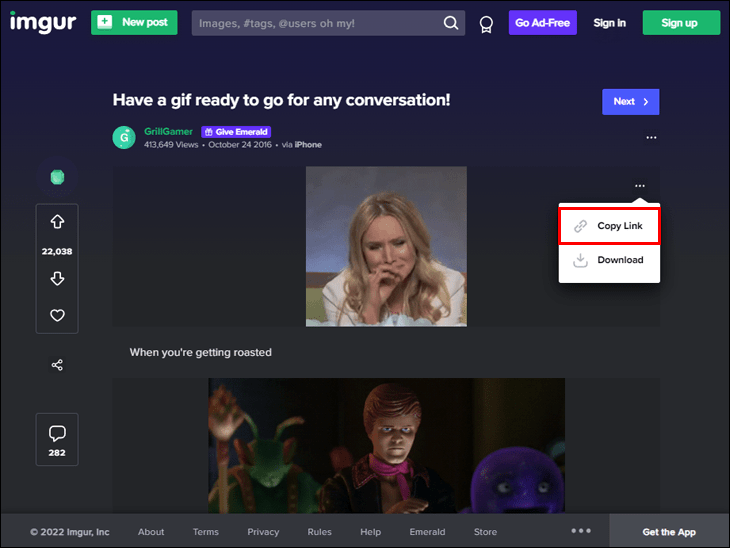Click the share icon
The image size is (730, 548).
[57, 365]
